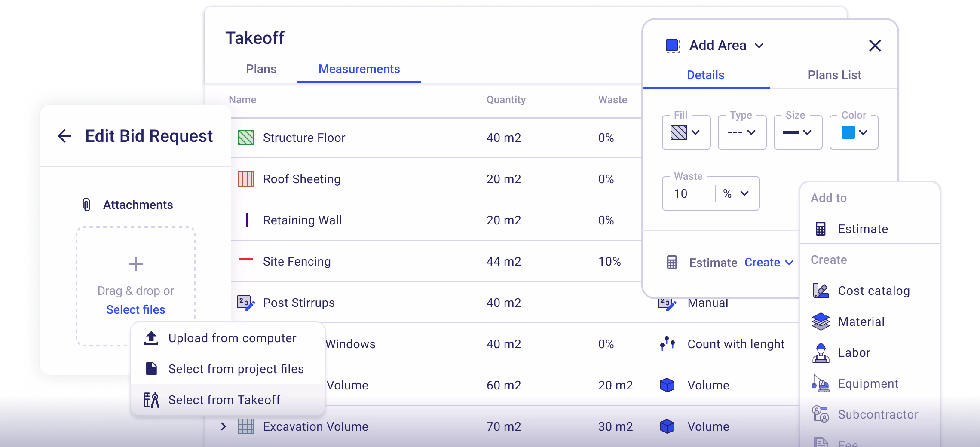Viewport: 980px width, 447px height.
Task: Click the Roof Sheeting row name
Action: [x=302, y=179]
